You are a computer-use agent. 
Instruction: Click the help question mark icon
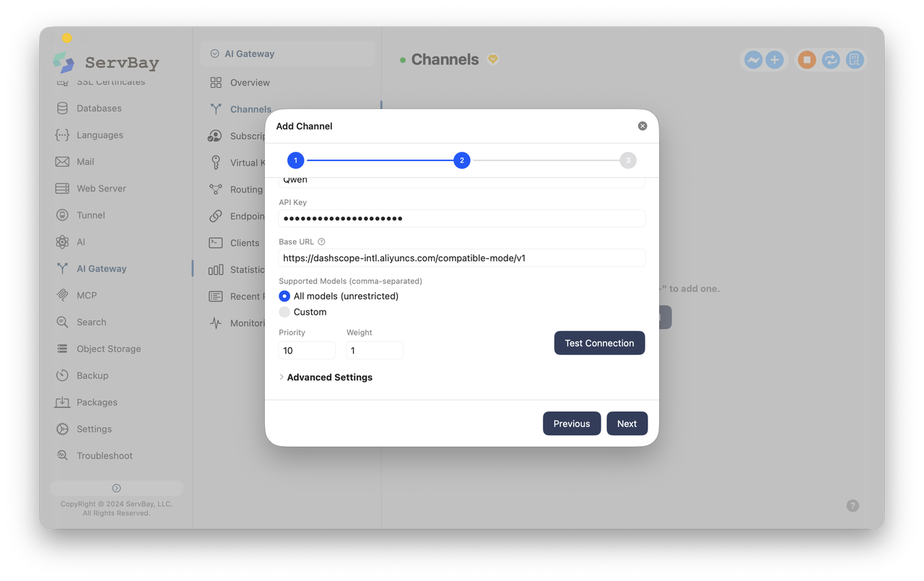(853, 506)
